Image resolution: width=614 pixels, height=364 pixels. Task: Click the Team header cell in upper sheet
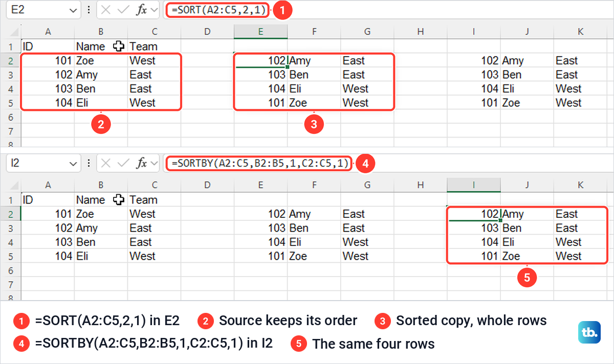coord(154,47)
